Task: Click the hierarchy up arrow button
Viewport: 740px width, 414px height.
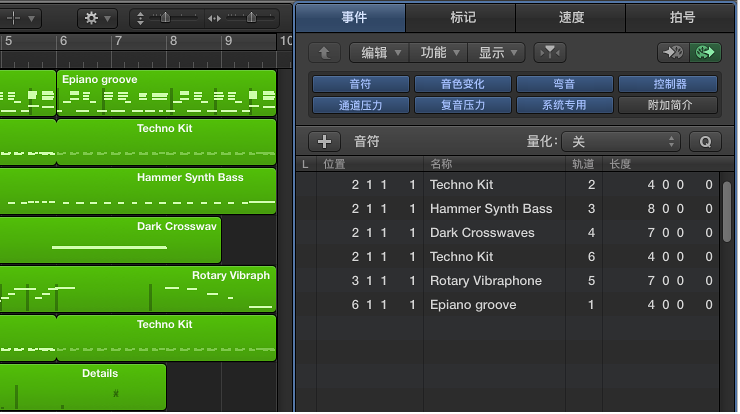Action: point(324,53)
